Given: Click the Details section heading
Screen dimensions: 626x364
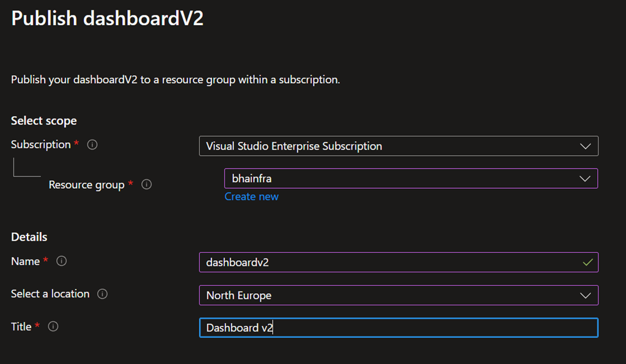Looking at the screenshot, I should 29,237.
